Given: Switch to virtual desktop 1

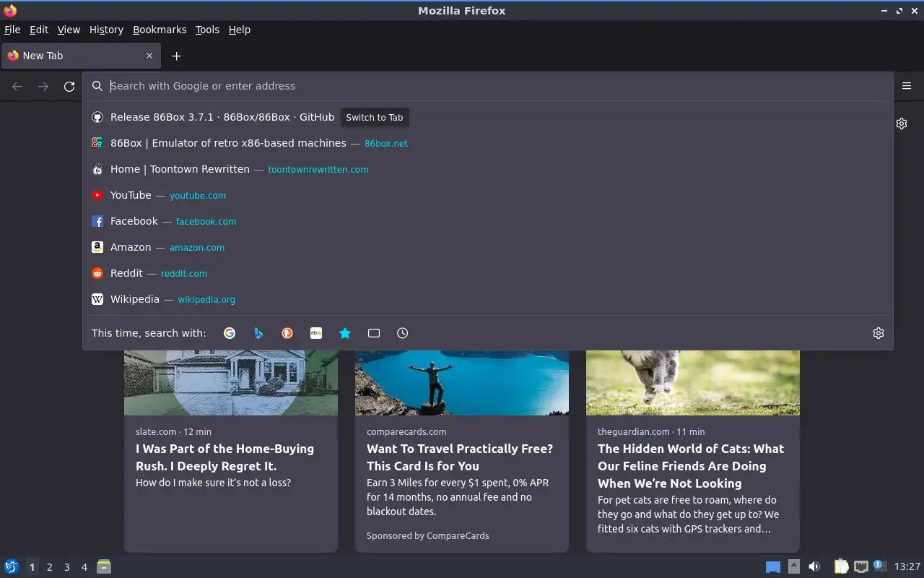Looking at the screenshot, I should click(32, 567).
